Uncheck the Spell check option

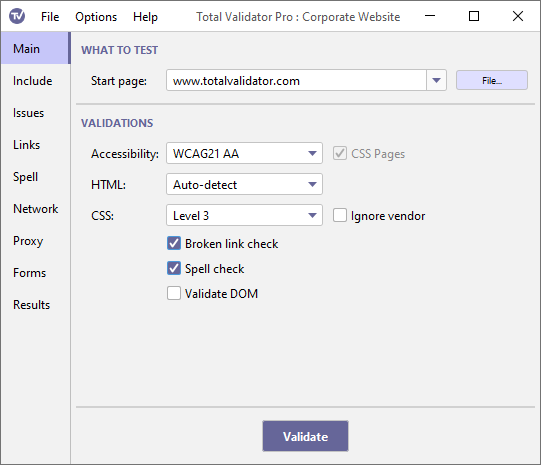pyautogui.click(x=174, y=268)
